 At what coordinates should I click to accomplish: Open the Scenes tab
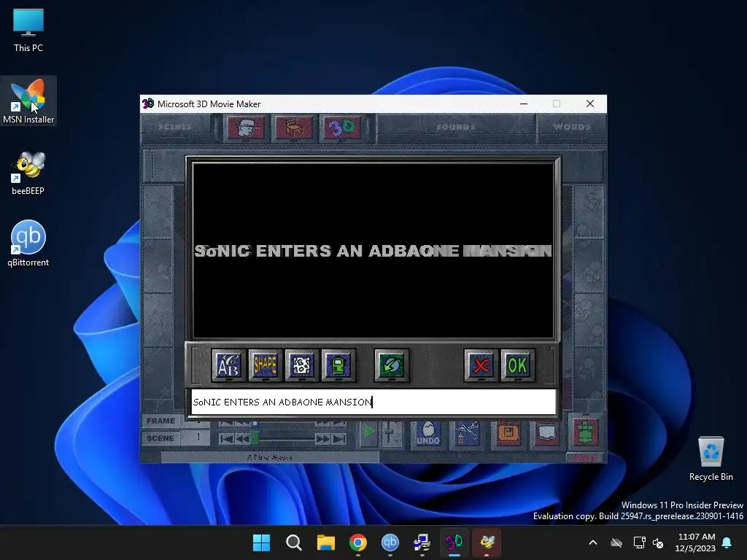pos(175,127)
